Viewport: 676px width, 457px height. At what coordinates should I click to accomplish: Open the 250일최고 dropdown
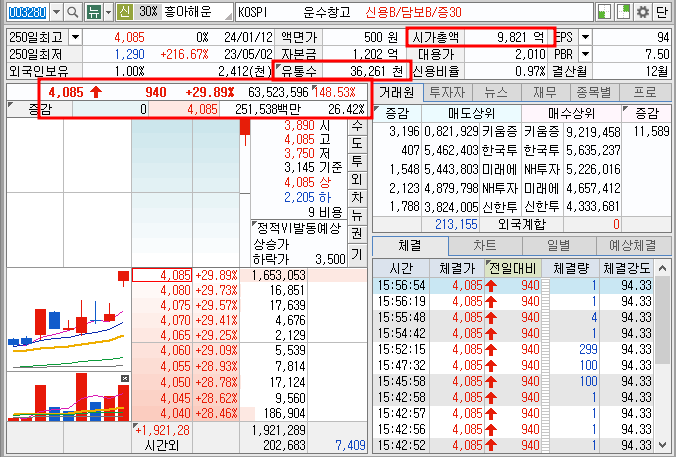pos(75,37)
